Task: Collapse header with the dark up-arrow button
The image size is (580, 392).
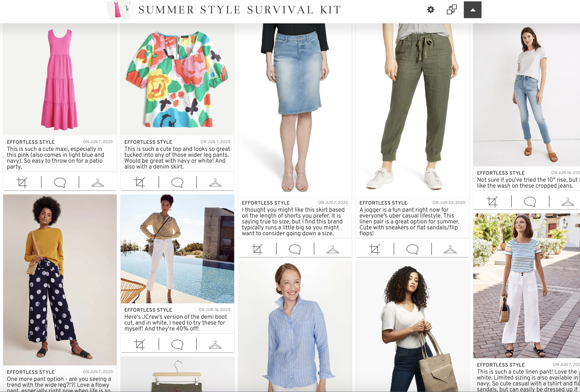Action: point(472,10)
